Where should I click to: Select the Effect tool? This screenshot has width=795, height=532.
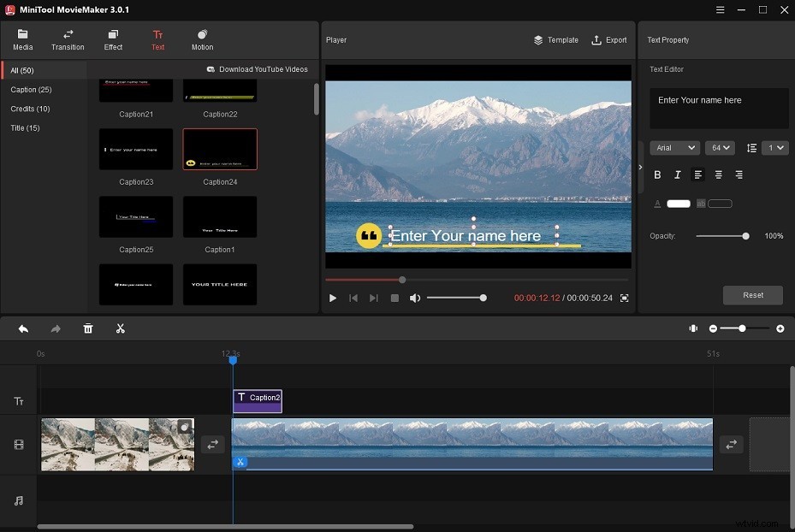coord(113,38)
